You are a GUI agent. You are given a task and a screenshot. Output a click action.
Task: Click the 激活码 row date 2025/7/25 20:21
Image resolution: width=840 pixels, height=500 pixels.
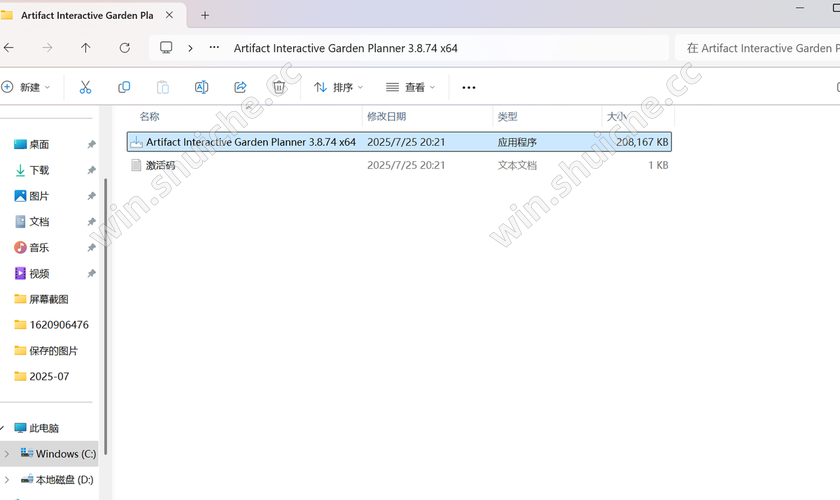point(406,165)
